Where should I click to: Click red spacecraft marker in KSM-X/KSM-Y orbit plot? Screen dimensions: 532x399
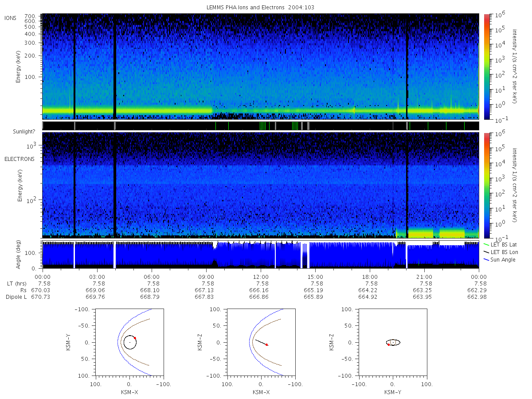(135, 338)
